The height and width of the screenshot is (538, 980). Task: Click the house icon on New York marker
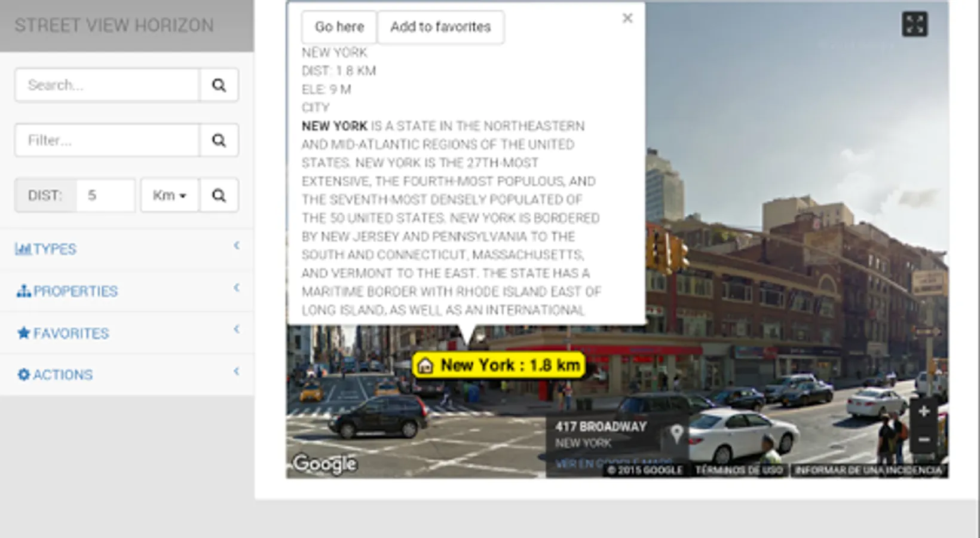point(425,365)
